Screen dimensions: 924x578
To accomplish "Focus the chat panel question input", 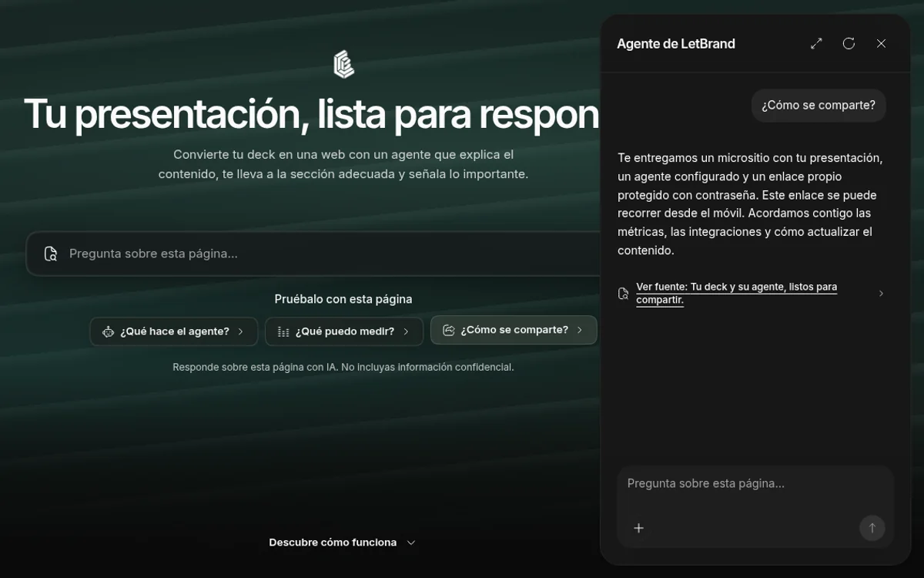I will (x=755, y=484).
